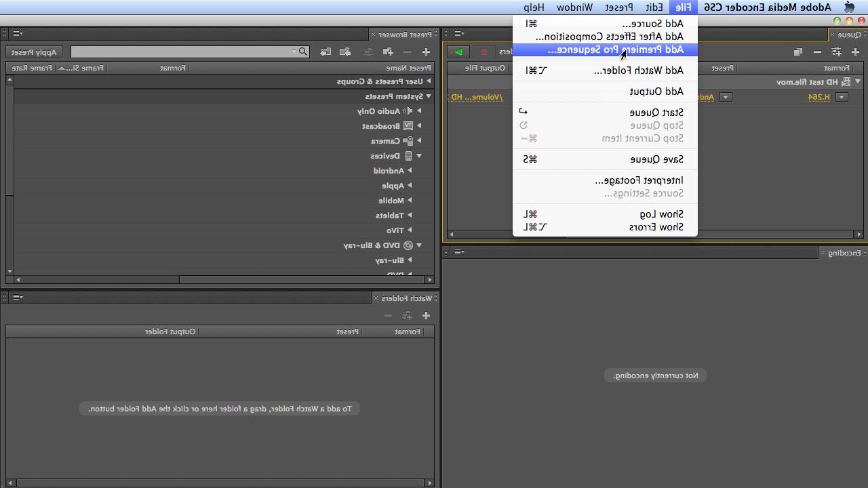
Task: Expand the Mobile presets
Action: [410, 201]
